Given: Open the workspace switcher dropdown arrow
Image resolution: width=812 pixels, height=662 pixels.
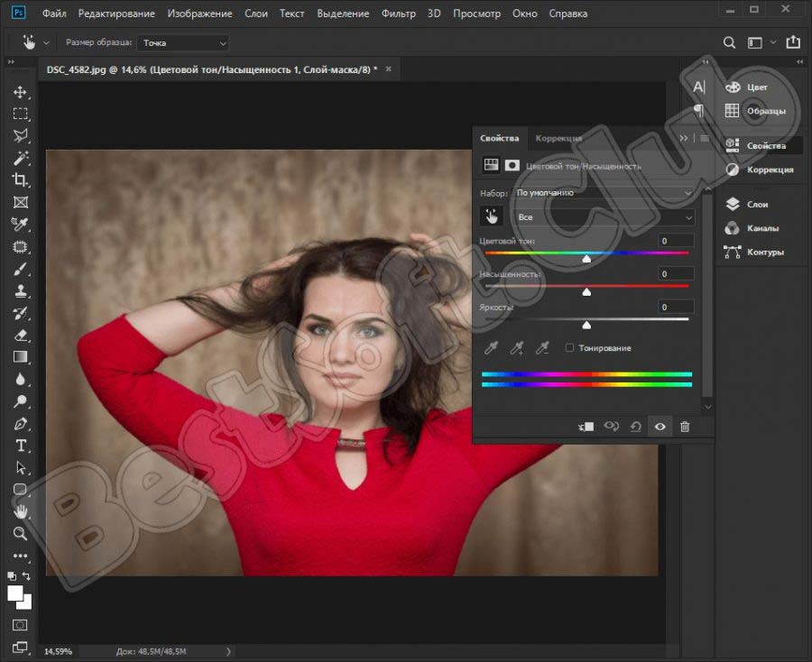Looking at the screenshot, I should tap(773, 41).
